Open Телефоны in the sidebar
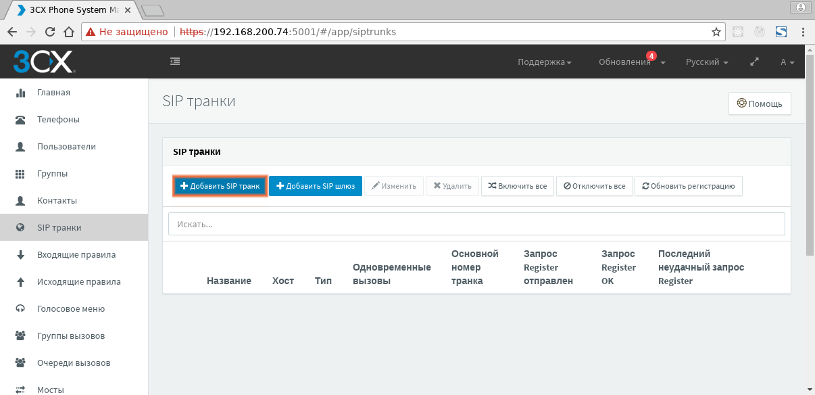Viewport: 815px width, 395px height. (74, 120)
